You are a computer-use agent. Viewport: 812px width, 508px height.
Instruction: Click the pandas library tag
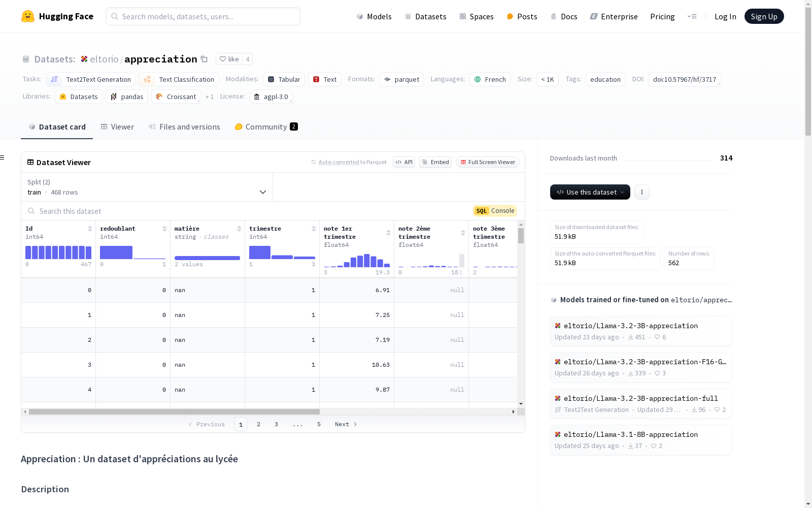click(127, 97)
